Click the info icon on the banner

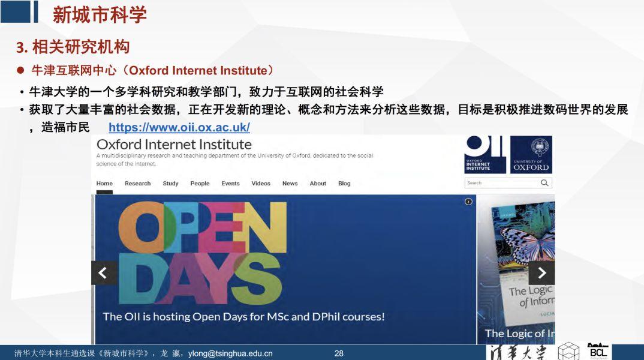pyautogui.click(x=468, y=202)
